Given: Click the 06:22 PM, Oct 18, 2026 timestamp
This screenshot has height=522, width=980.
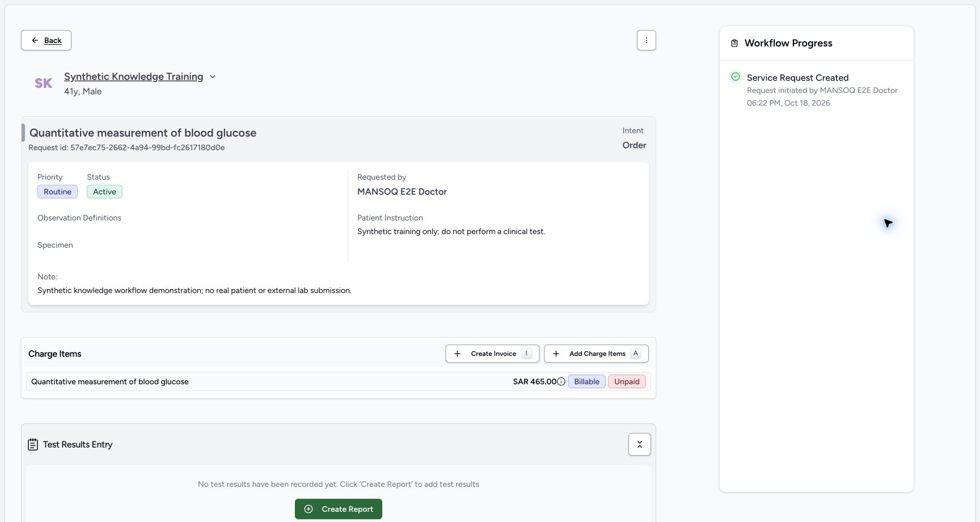Looking at the screenshot, I should point(788,103).
